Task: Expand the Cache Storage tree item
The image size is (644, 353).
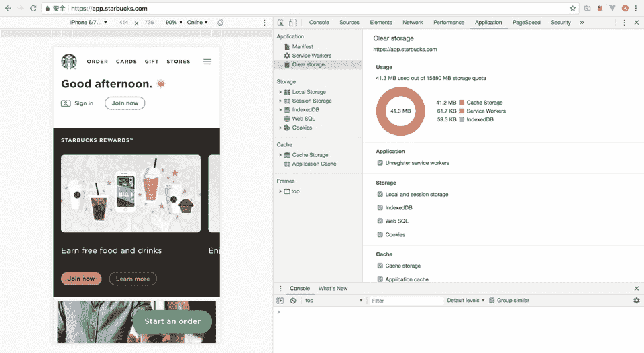Action: [280, 155]
